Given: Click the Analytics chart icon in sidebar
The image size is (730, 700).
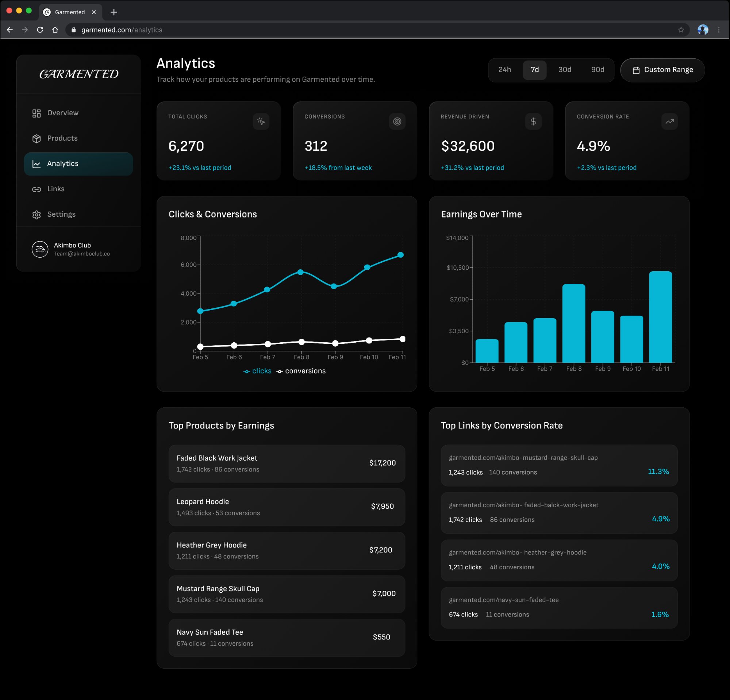Looking at the screenshot, I should (37, 164).
